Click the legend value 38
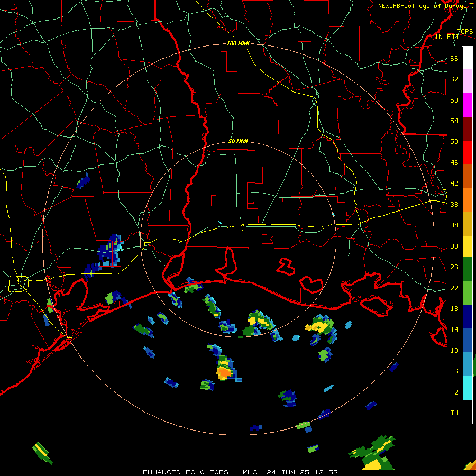This screenshot has width=476, height=476. pos(454,204)
